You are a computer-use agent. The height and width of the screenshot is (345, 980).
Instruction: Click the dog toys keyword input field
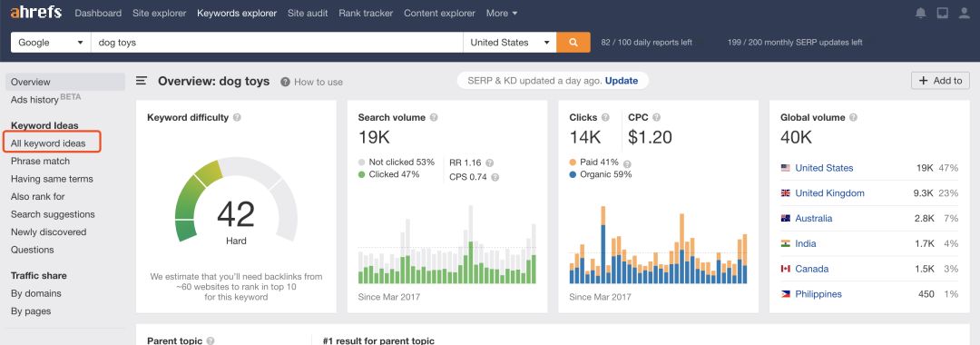(x=277, y=43)
